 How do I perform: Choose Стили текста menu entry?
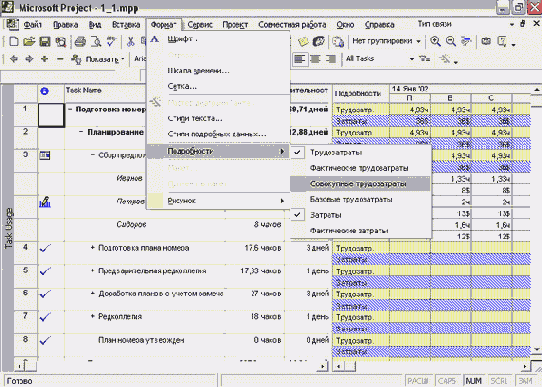218,118
